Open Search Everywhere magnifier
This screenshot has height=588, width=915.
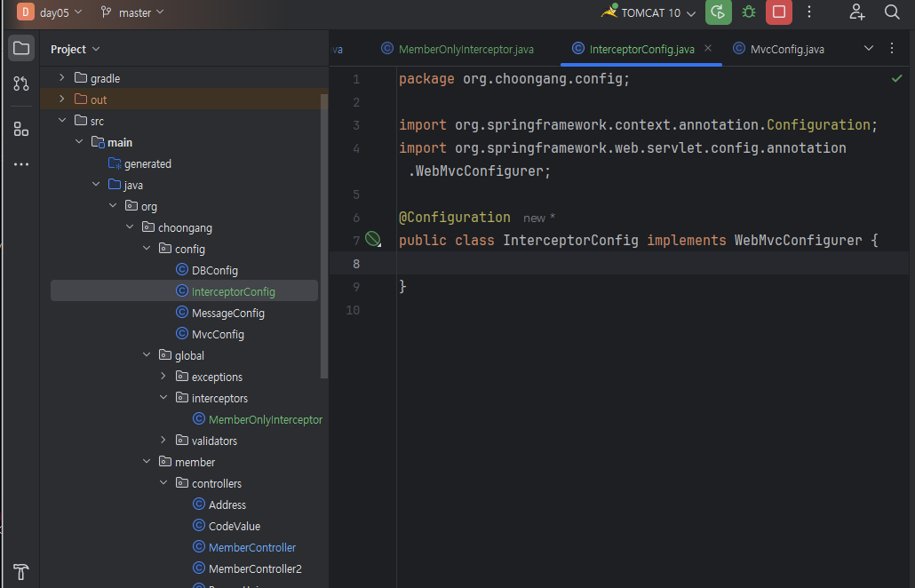tap(892, 12)
